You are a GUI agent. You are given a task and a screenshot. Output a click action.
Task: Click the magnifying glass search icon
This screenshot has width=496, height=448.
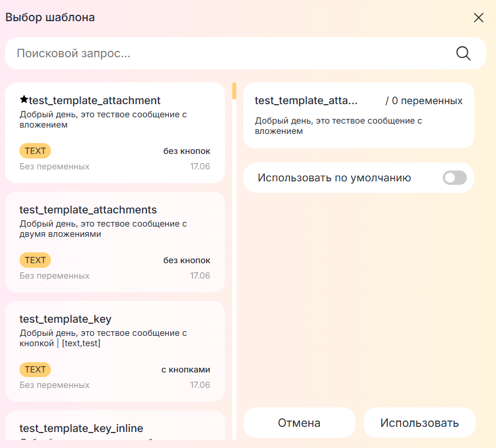tap(463, 53)
